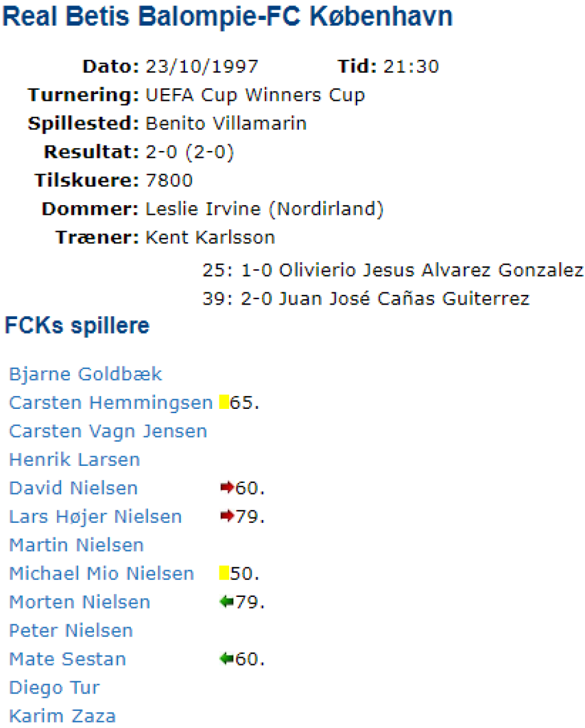
Task: Open Carsten Hemmingsen player page
Action: (x=111, y=402)
